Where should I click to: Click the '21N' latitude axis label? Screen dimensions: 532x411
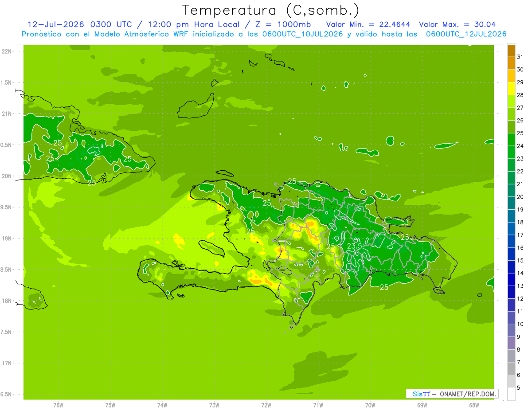[x=7, y=114]
